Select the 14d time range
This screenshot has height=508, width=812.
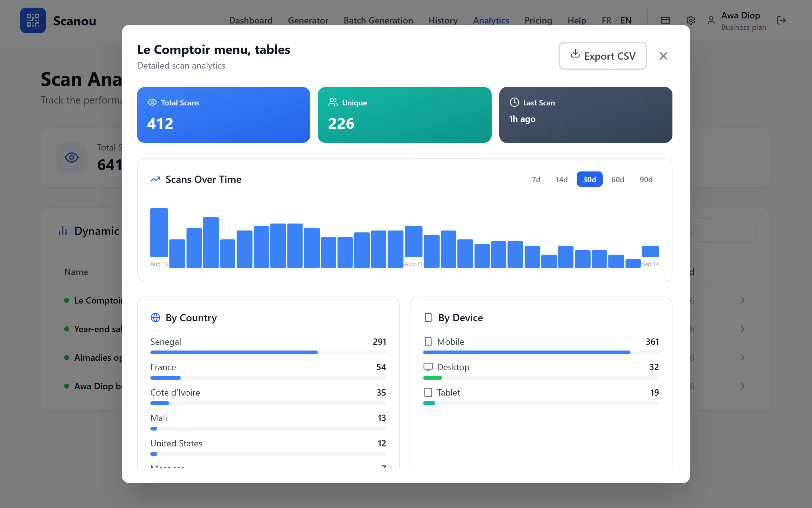coord(562,179)
